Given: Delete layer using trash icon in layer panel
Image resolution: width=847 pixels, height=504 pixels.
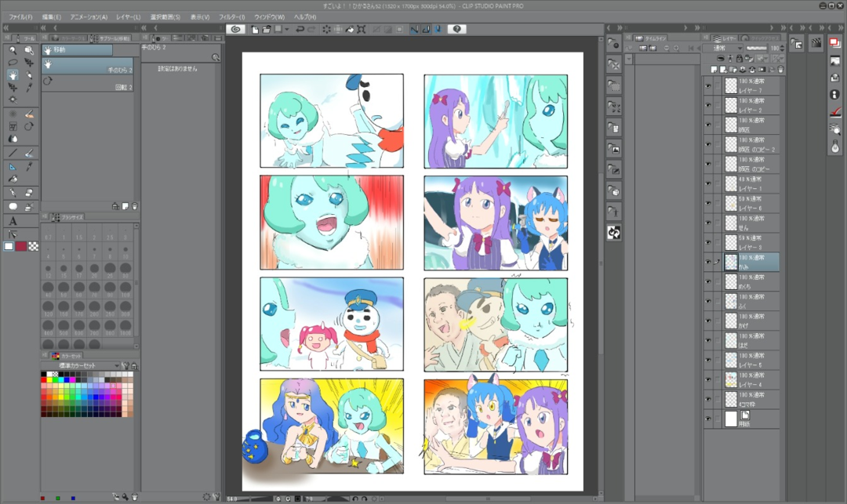Looking at the screenshot, I should click(x=780, y=69).
